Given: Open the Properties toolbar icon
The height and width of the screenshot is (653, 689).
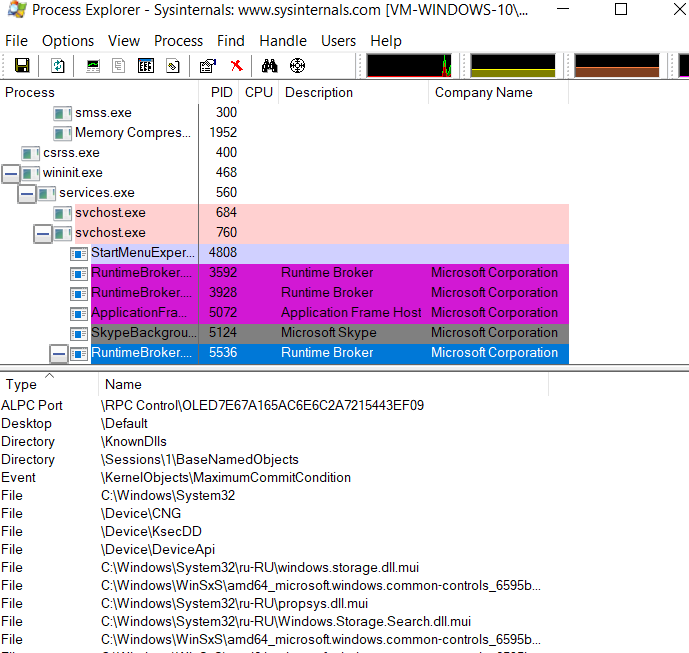Looking at the screenshot, I should [208, 66].
